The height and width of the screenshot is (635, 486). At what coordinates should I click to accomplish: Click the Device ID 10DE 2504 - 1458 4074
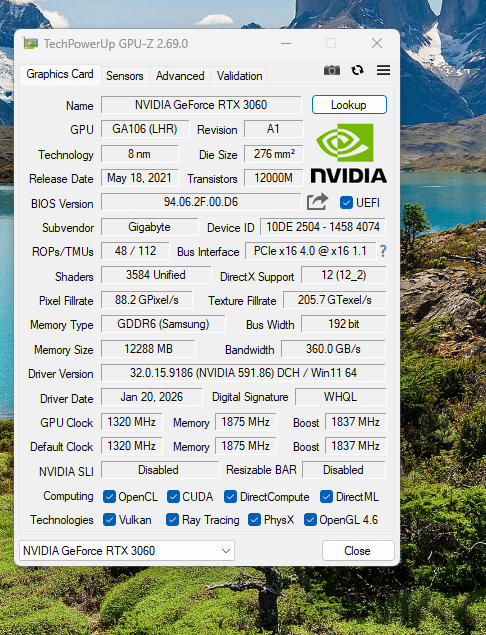pos(323,227)
